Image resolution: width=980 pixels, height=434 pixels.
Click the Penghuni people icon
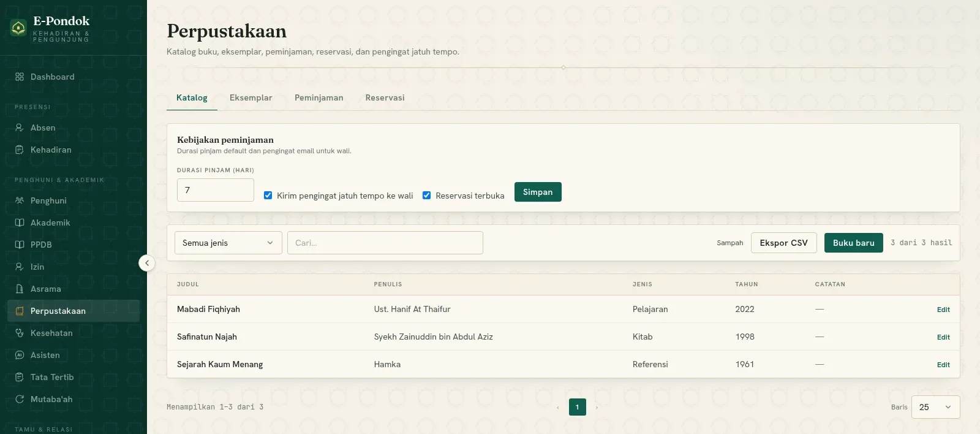pos(20,200)
